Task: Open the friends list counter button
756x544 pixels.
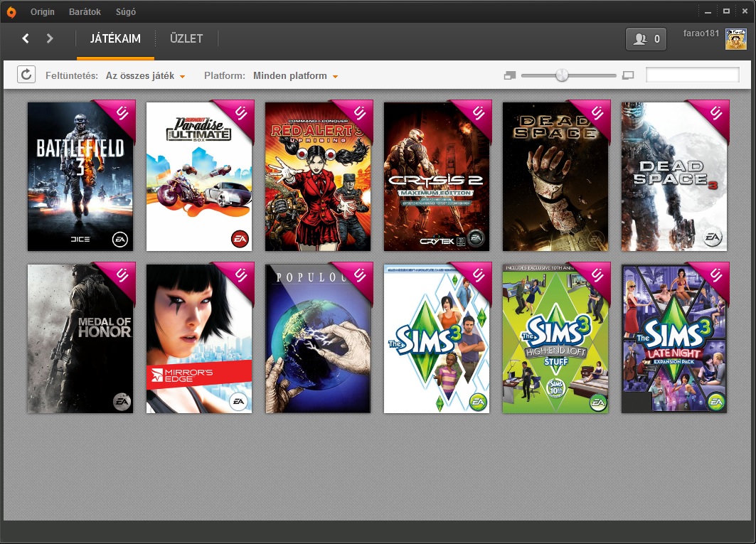Action: click(646, 39)
